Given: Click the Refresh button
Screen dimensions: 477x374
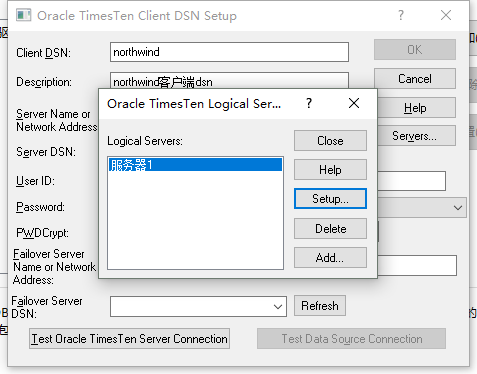Looking at the screenshot, I should click(x=320, y=306).
